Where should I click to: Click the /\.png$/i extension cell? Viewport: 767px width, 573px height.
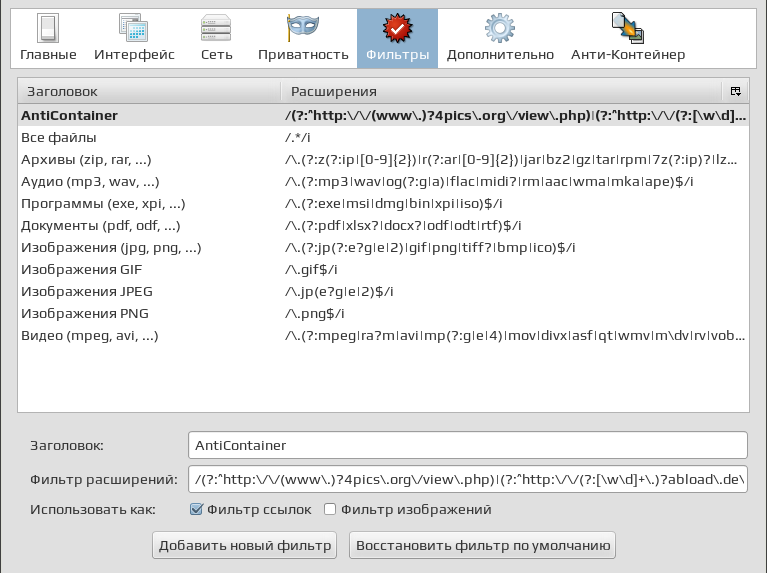pyautogui.click(x=314, y=314)
